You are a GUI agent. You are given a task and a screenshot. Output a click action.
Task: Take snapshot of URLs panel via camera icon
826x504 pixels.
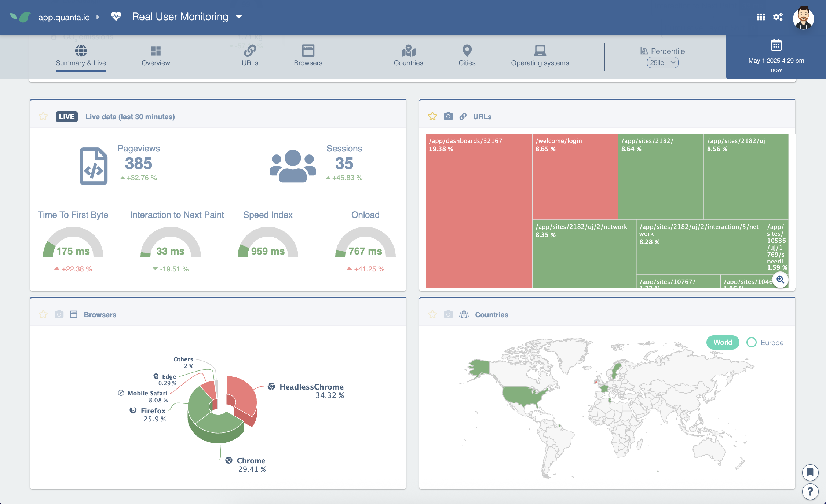tap(448, 116)
